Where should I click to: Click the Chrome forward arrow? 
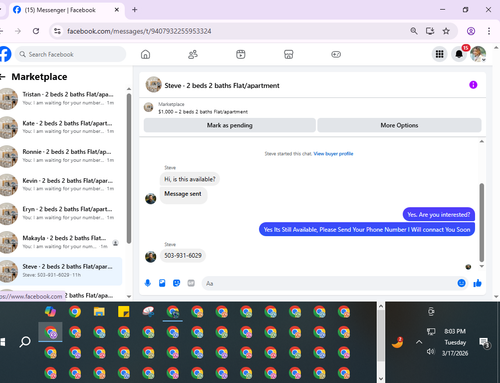tap(18, 31)
